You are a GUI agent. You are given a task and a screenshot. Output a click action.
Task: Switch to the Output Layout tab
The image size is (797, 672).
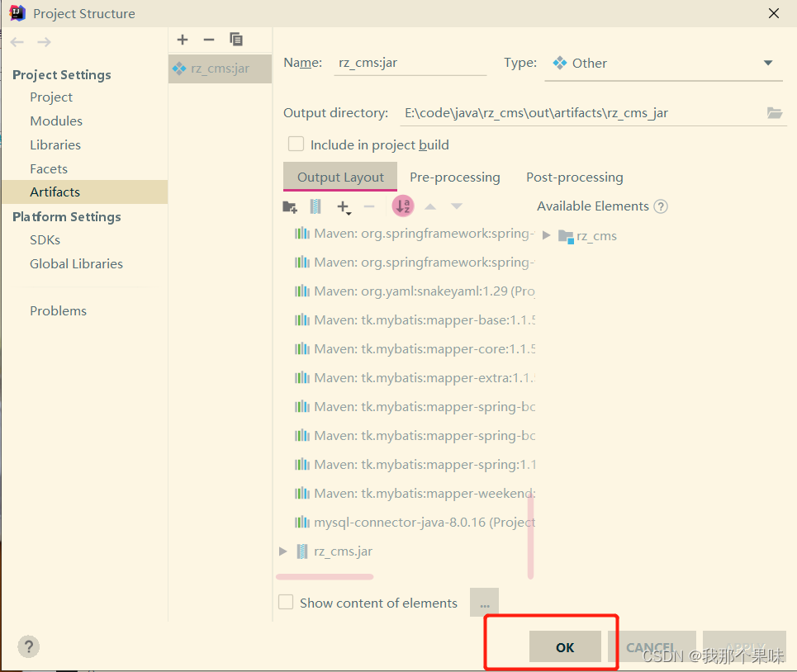click(x=340, y=177)
